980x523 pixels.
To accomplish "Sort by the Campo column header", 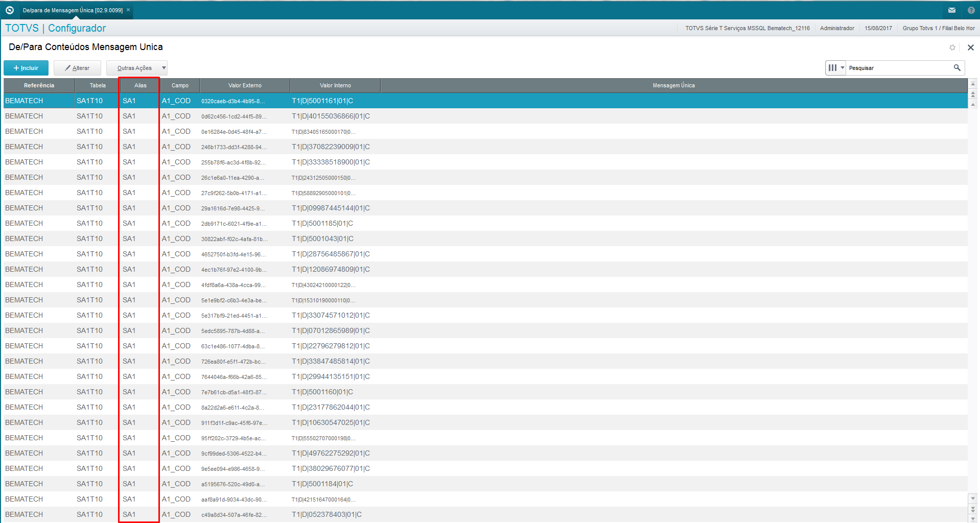I will 180,85.
